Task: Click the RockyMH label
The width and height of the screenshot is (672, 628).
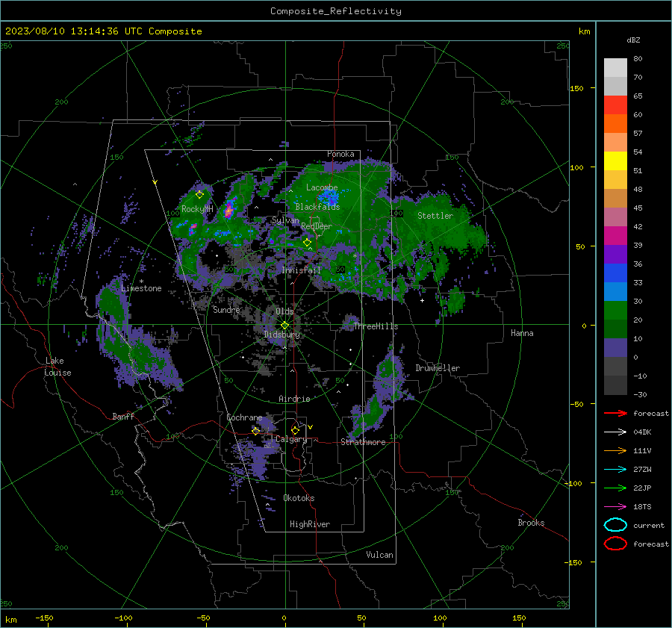Action: pyautogui.click(x=197, y=209)
